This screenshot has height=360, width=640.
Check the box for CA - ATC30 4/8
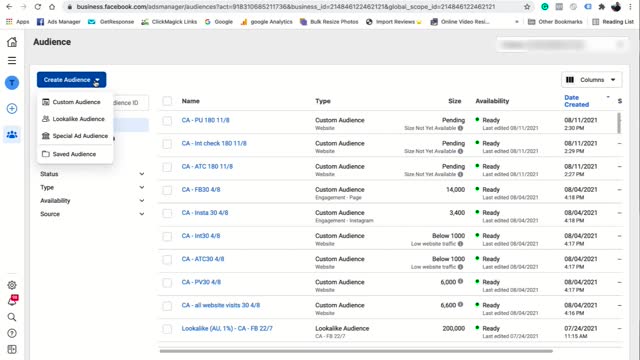pos(167,260)
